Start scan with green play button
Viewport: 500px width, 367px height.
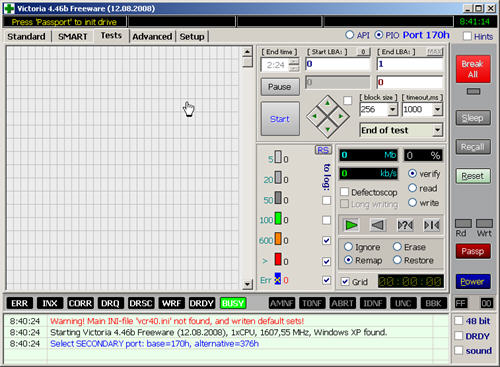coord(351,225)
